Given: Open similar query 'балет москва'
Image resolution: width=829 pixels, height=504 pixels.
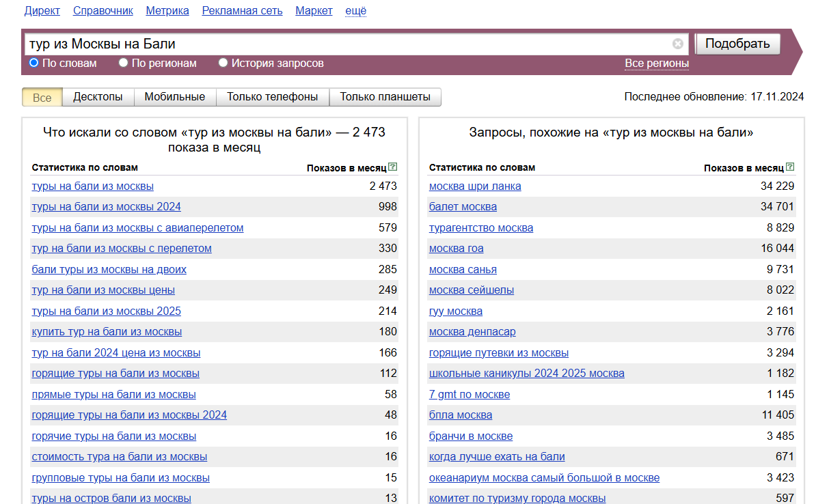Looking at the screenshot, I should click(x=463, y=207).
